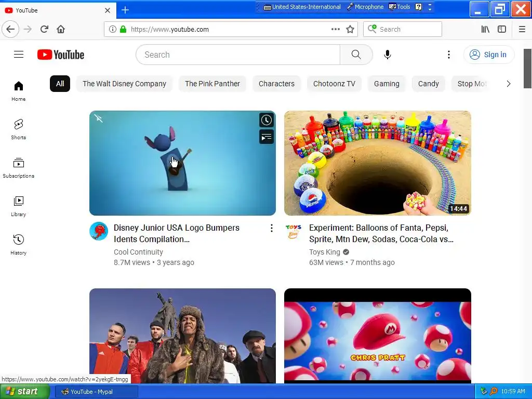The height and width of the screenshot is (399, 532).
Task: Bookmark this page with the star icon
Action: click(x=350, y=29)
